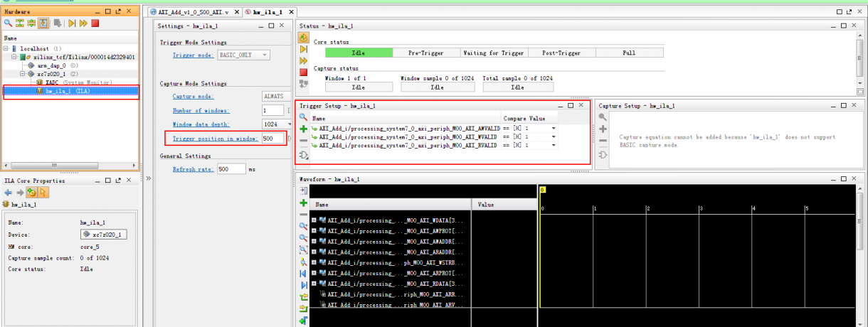The image size is (868, 327).
Task: Click collapse all icon in Hardware toolbar
Action: pos(20,23)
